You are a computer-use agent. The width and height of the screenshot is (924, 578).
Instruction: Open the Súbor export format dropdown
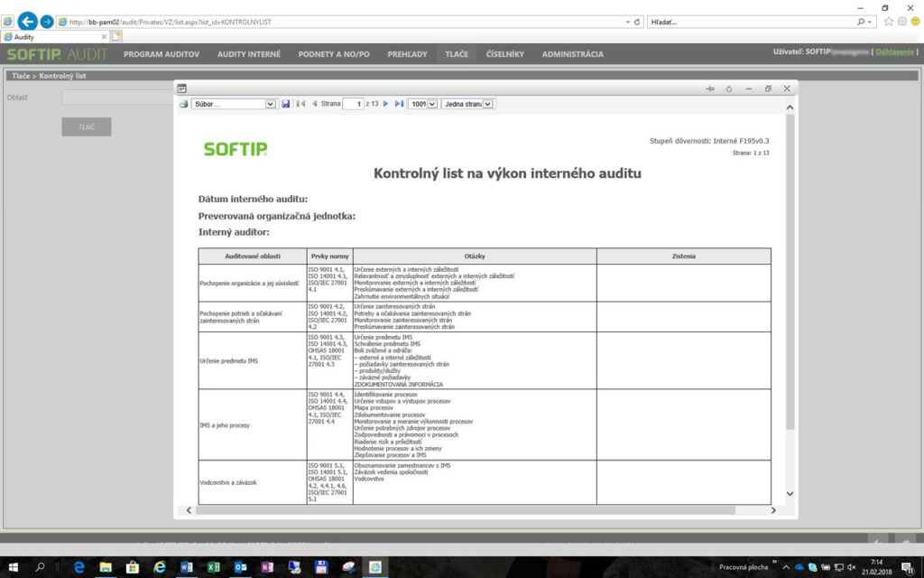270,103
